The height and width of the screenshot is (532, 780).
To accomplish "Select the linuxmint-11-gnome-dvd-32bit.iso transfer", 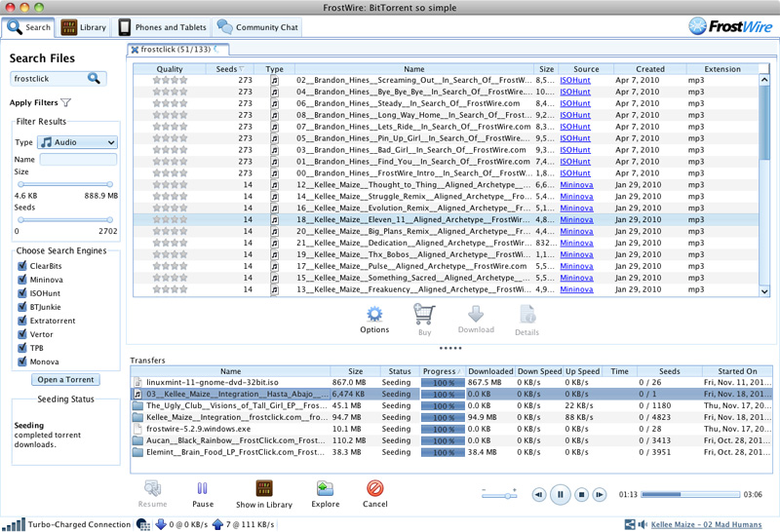I will [450, 382].
